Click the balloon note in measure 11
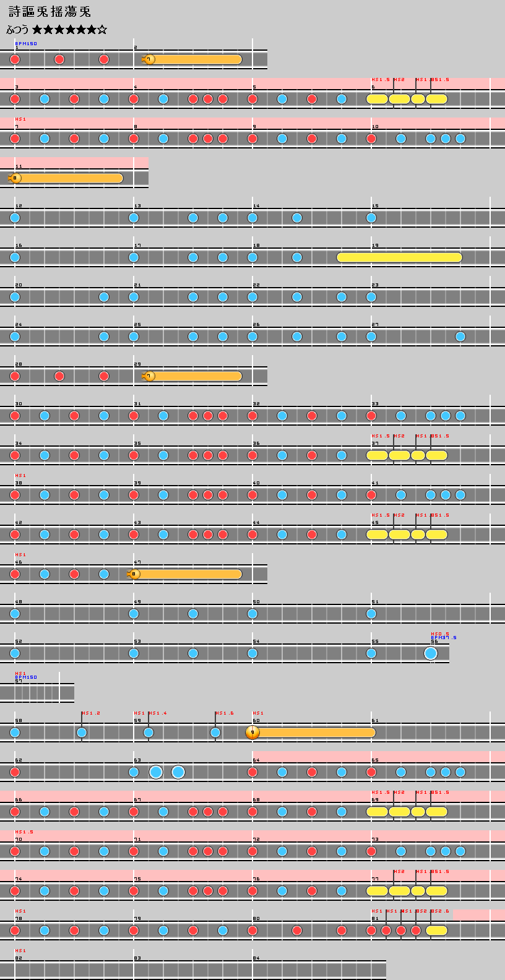 click(x=16, y=178)
